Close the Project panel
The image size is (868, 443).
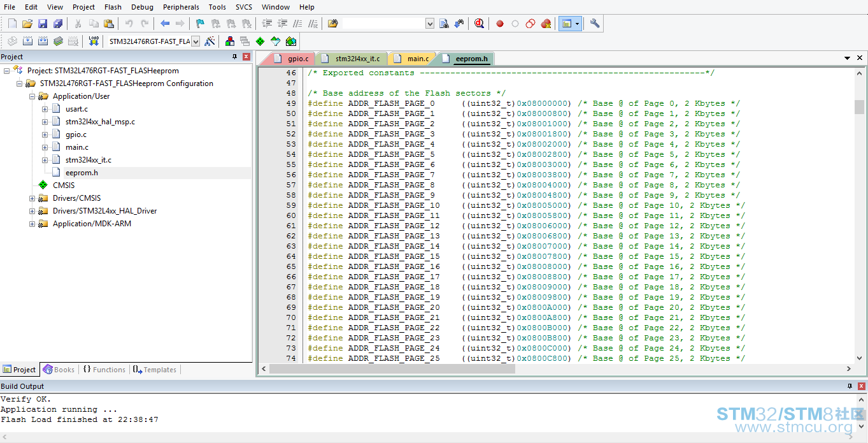tap(246, 57)
